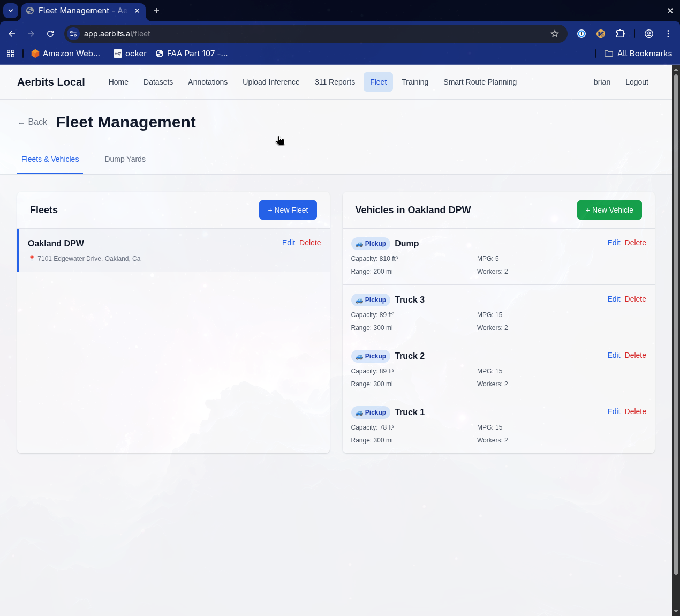
Task: Click the New Vehicle button
Action: pyautogui.click(x=609, y=210)
